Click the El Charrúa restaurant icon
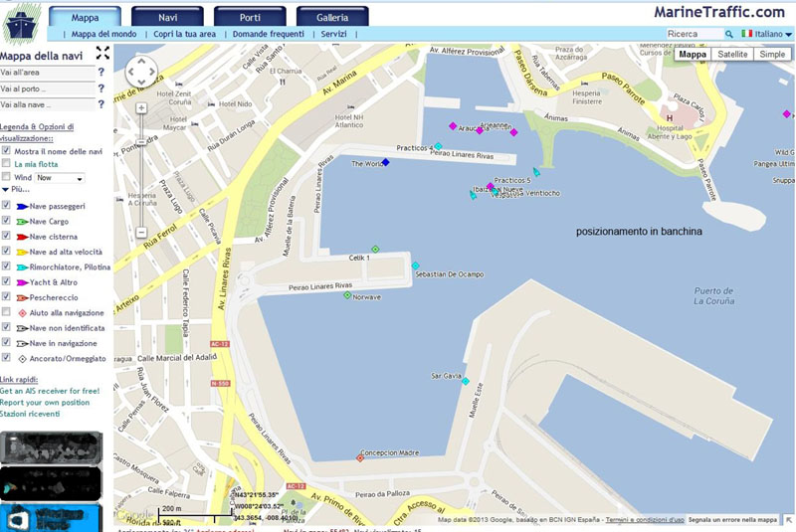Screen dimensions: 796x532 click(x=283, y=82)
